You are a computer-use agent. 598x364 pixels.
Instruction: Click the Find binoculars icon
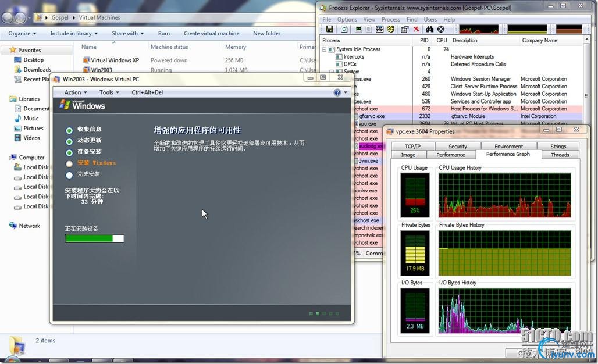click(x=429, y=29)
